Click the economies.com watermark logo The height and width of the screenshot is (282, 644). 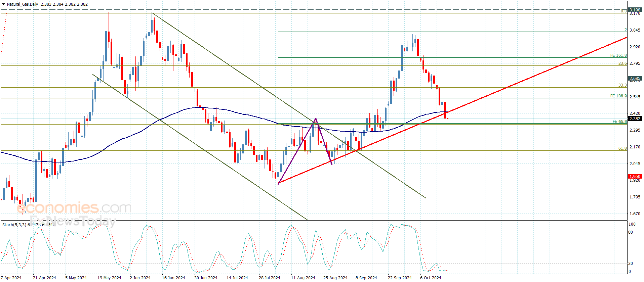[x=74, y=208]
